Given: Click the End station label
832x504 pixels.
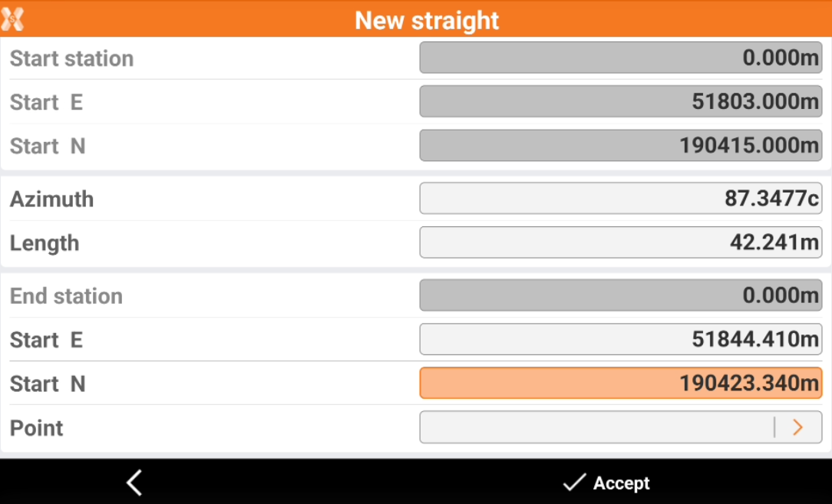Looking at the screenshot, I should [66, 297].
